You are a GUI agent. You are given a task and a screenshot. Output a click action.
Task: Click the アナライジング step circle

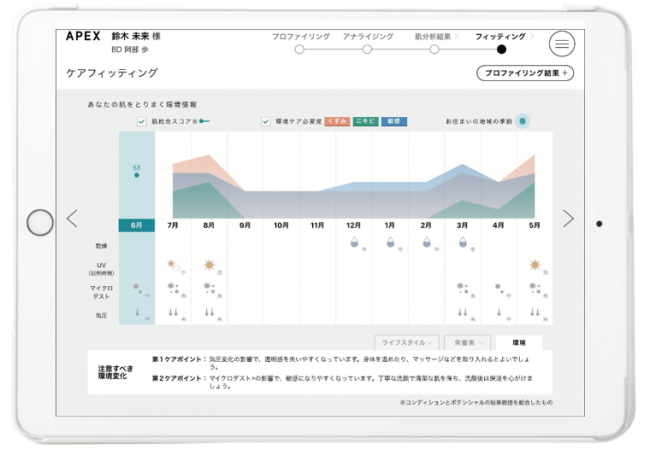pos(367,50)
